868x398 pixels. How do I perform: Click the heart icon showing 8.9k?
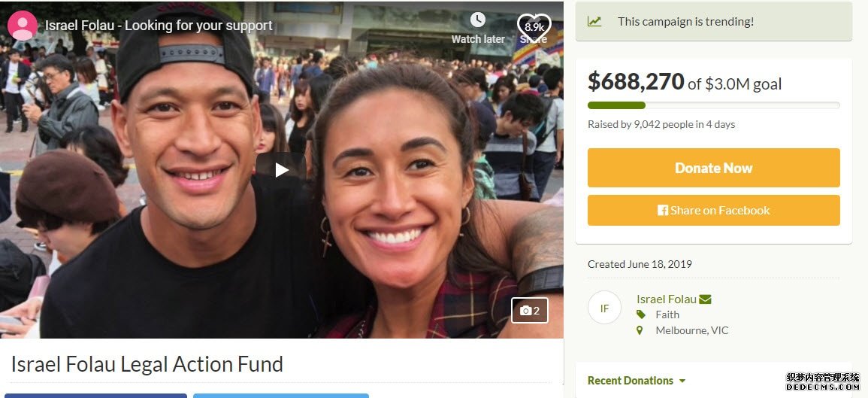534,27
